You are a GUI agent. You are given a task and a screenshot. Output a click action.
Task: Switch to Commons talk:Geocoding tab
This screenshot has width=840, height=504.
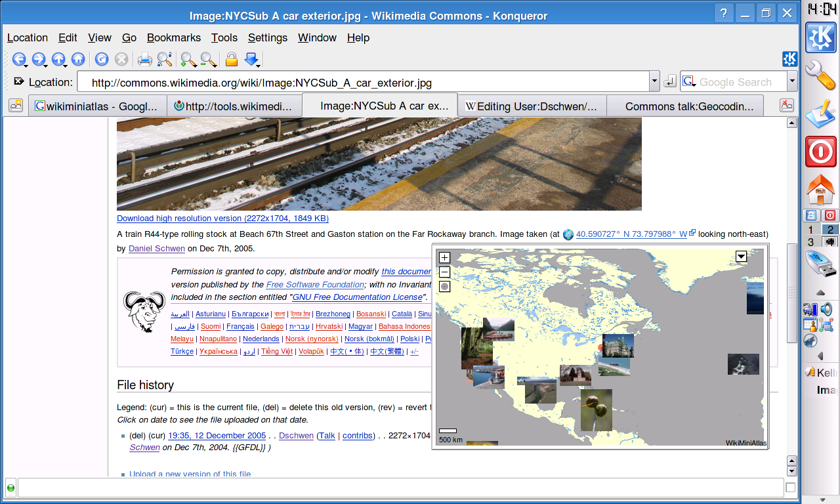click(x=685, y=106)
